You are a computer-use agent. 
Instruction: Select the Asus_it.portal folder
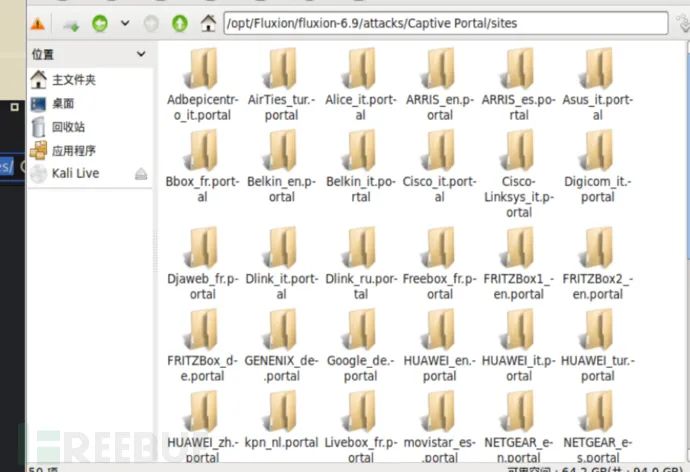click(x=598, y=85)
